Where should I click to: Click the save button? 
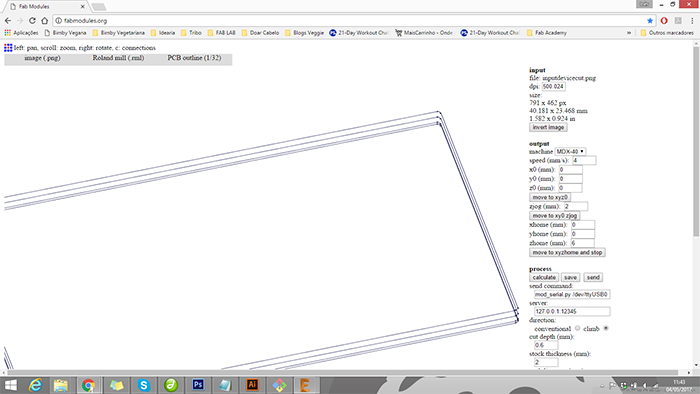(571, 278)
